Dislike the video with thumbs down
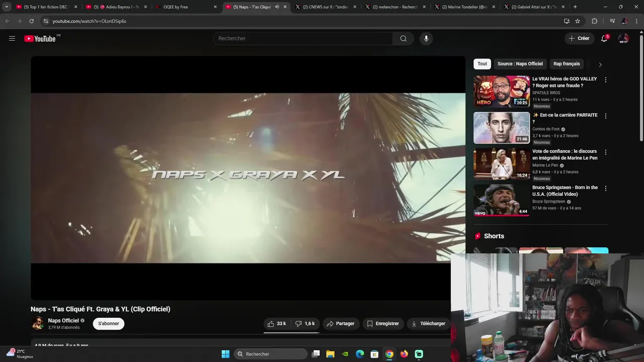This screenshot has height=362, width=644. tap(305, 324)
